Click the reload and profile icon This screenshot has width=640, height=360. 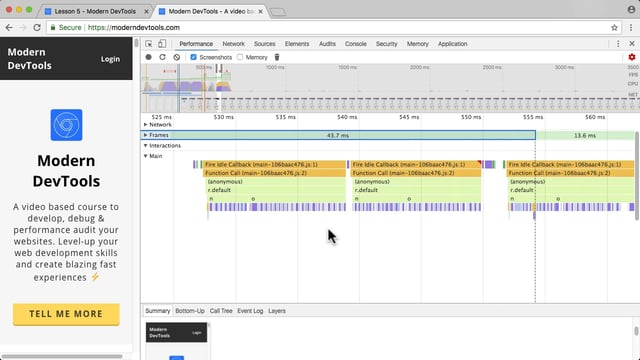point(162,57)
